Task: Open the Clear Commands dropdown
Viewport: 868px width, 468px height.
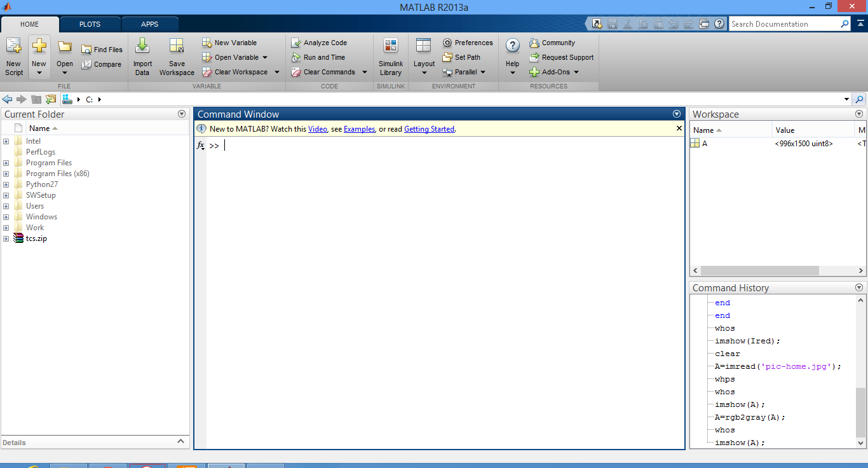Action: (365, 72)
